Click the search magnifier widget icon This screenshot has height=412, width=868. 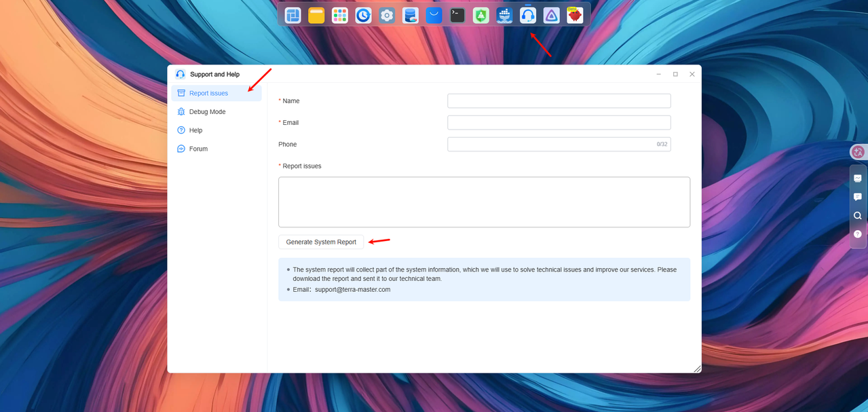click(858, 215)
